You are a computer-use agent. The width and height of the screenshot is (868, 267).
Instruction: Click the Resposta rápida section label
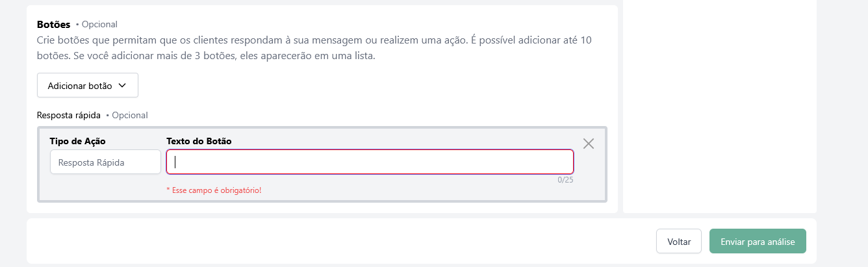(x=69, y=115)
